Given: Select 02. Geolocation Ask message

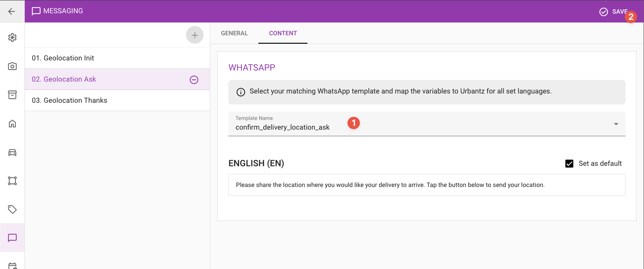Looking at the screenshot, I should click(117, 79).
